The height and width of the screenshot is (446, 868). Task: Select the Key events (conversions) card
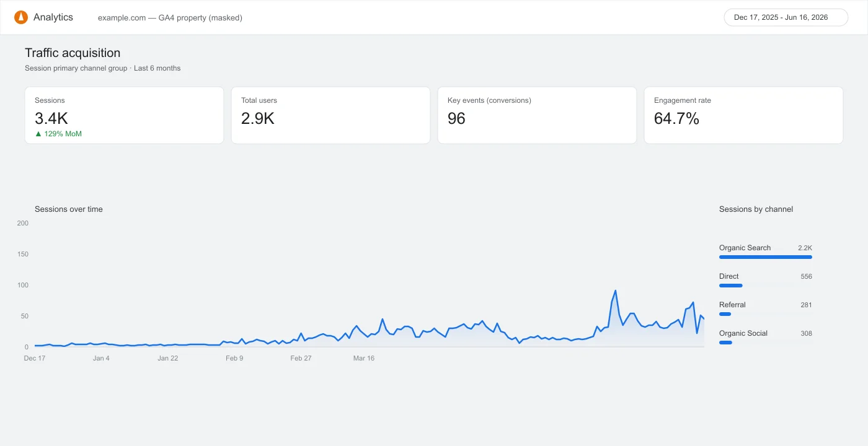pyautogui.click(x=537, y=115)
